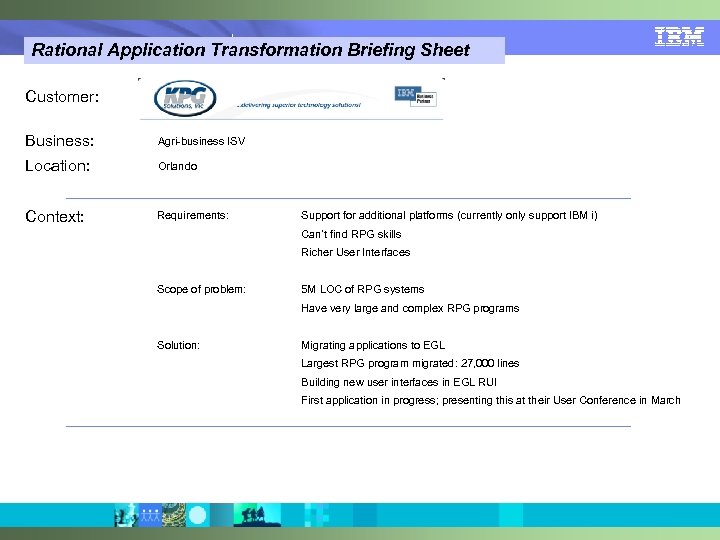Click the 'Business:' label
The width and height of the screenshot is (720, 540).
pos(60,141)
